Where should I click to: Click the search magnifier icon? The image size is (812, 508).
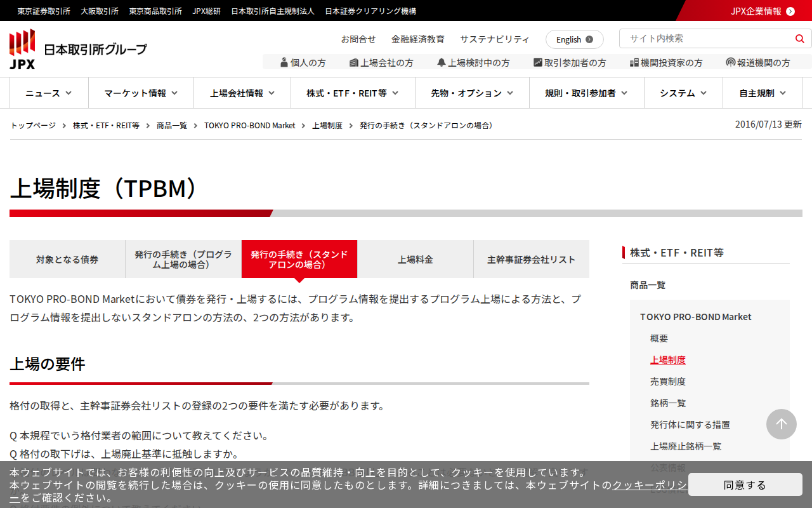[799, 39]
